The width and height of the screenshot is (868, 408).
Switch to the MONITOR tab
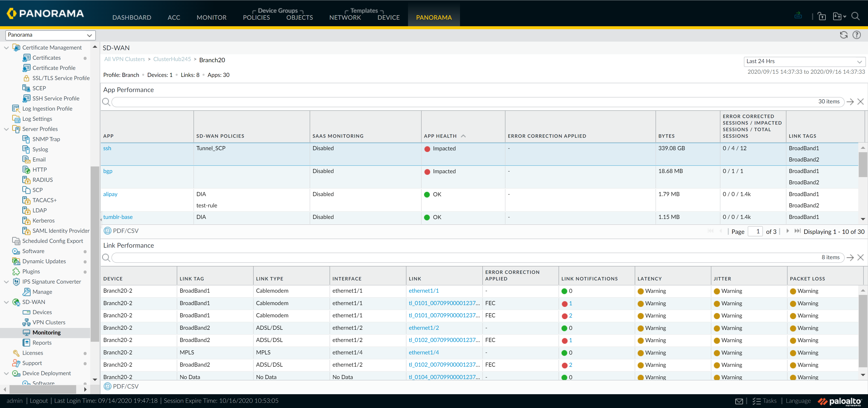[x=211, y=18]
